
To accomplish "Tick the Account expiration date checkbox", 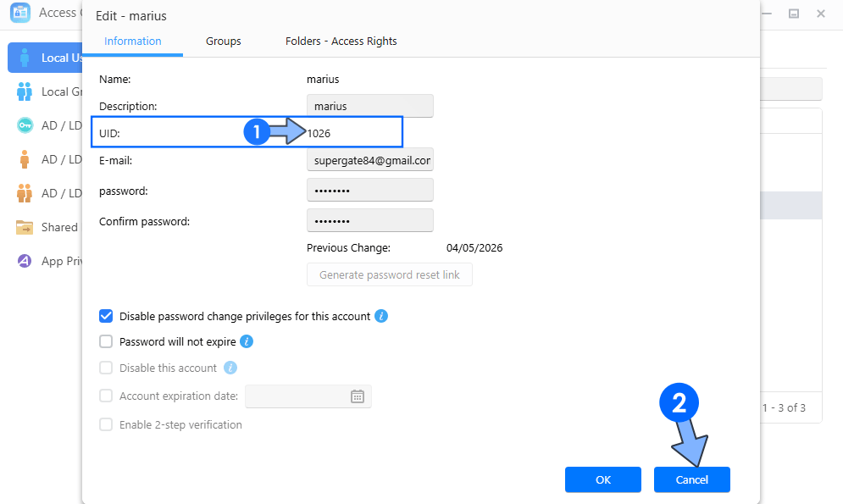I will point(106,396).
